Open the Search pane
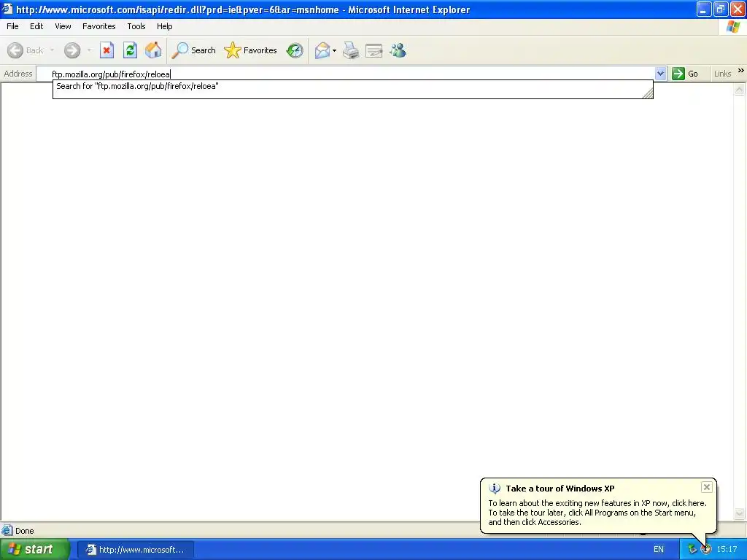 [x=193, y=50]
